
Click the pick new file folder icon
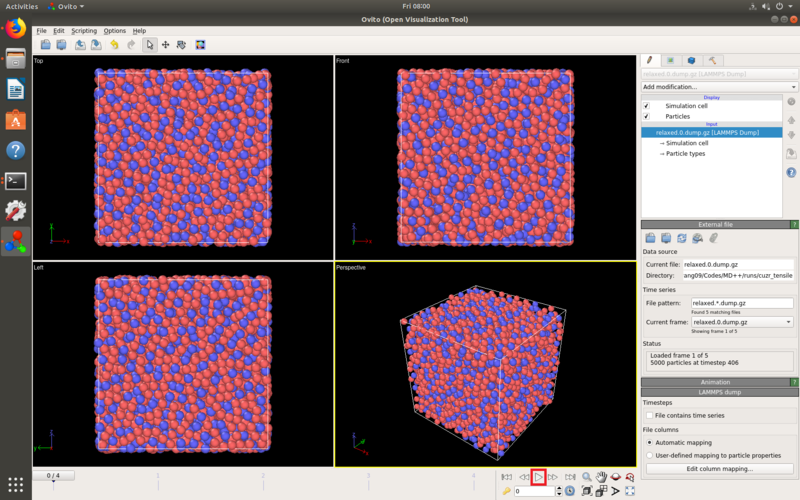[650, 238]
